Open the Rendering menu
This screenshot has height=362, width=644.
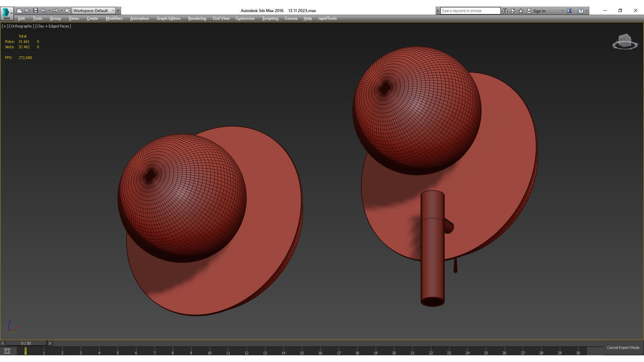[197, 18]
